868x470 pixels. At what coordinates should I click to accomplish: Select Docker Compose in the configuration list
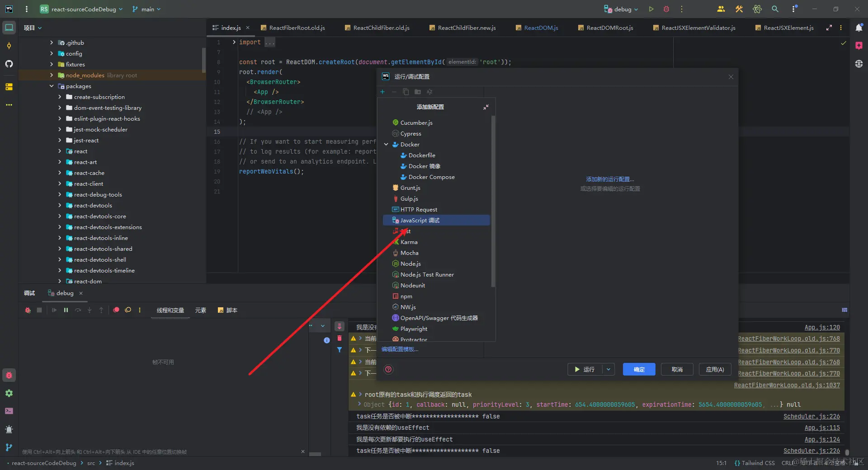pos(436,177)
